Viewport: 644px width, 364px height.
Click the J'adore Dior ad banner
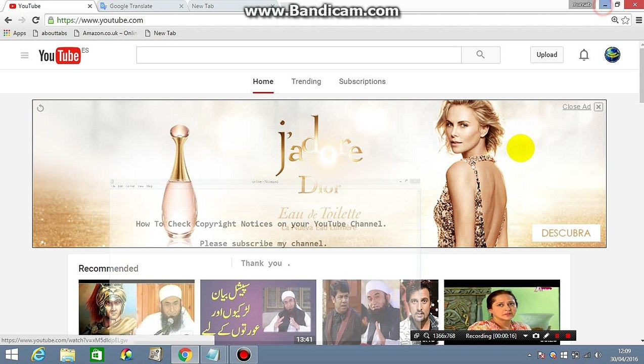(x=319, y=173)
